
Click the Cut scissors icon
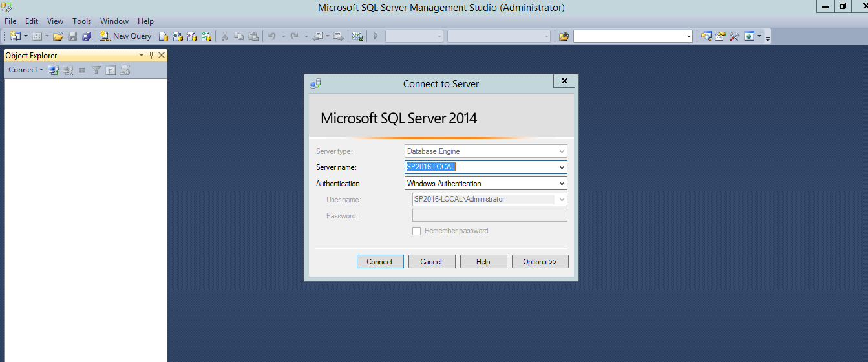coord(224,36)
